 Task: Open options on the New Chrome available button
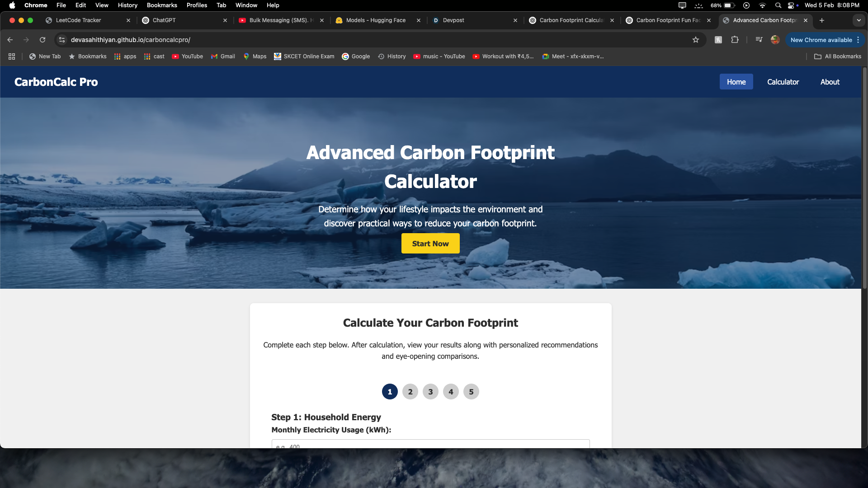pyautogui.click(x=858, y=40)
